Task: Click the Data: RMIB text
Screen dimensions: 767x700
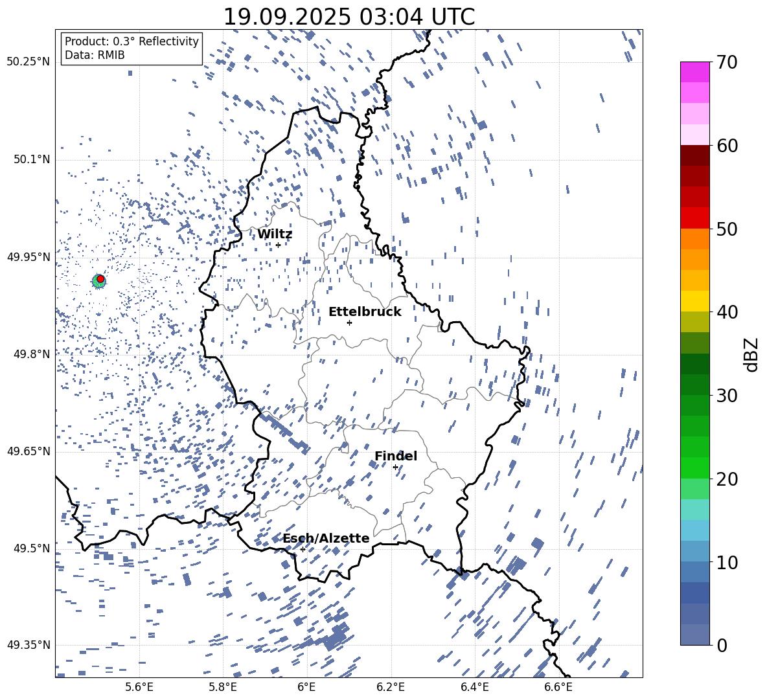Action: point(95,55)
